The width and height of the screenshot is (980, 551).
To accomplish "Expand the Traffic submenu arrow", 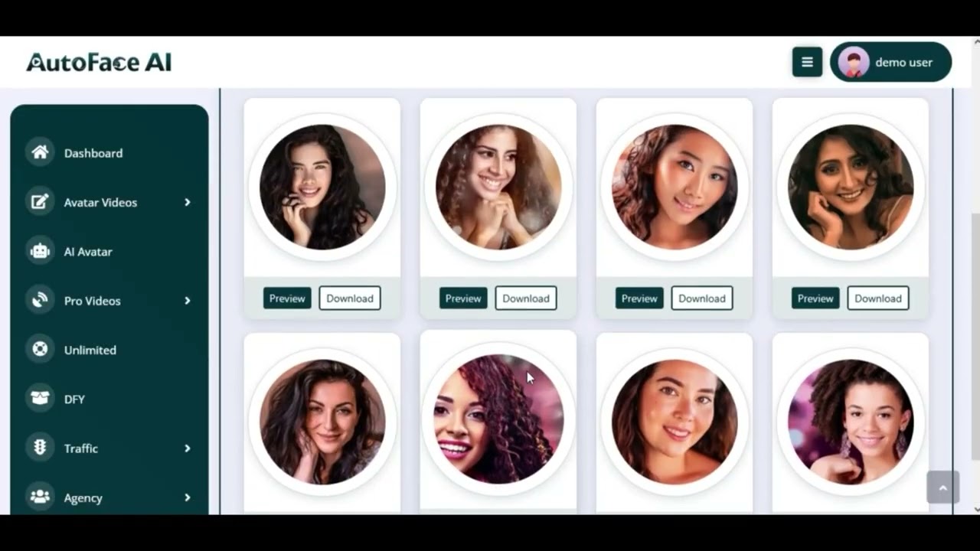I will [x=187, y=448].
